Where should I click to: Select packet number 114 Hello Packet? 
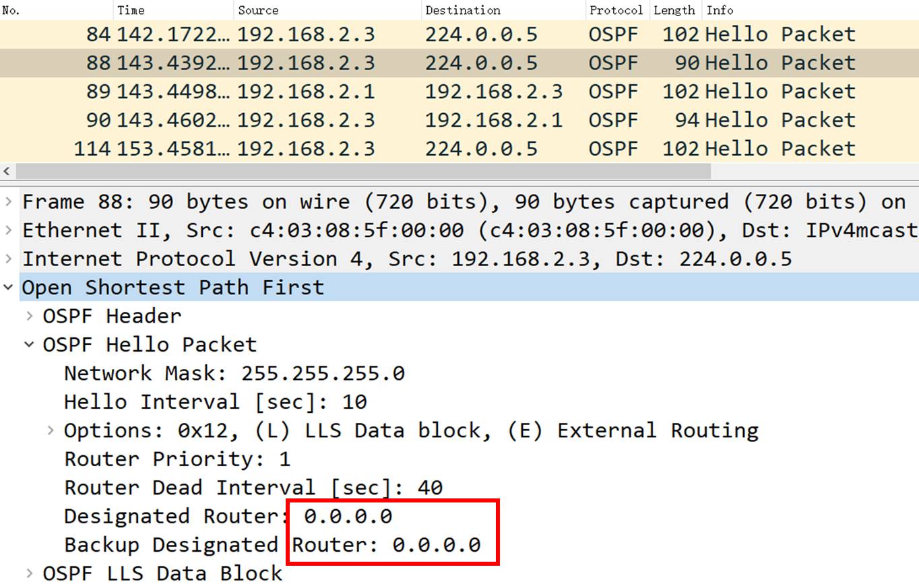[404, 148]
